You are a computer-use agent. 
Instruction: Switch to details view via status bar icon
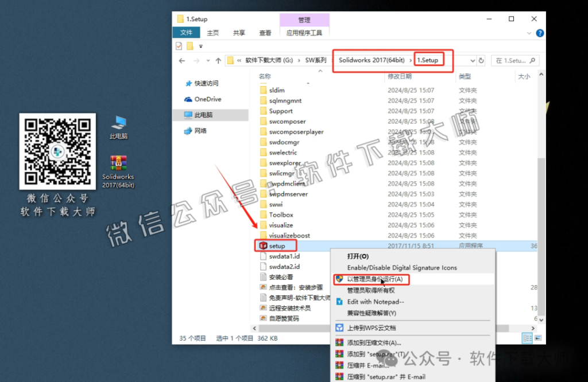(x=527, y=338)
